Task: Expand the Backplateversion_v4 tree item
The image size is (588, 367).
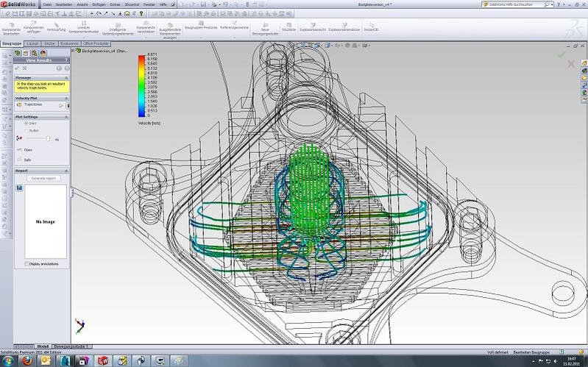Action: 74,51
